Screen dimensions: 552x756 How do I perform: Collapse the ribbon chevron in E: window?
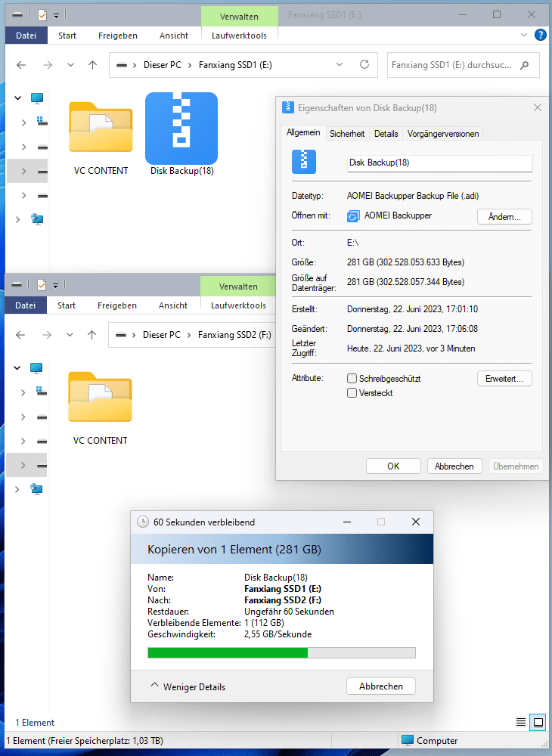[x=524, y=36]
